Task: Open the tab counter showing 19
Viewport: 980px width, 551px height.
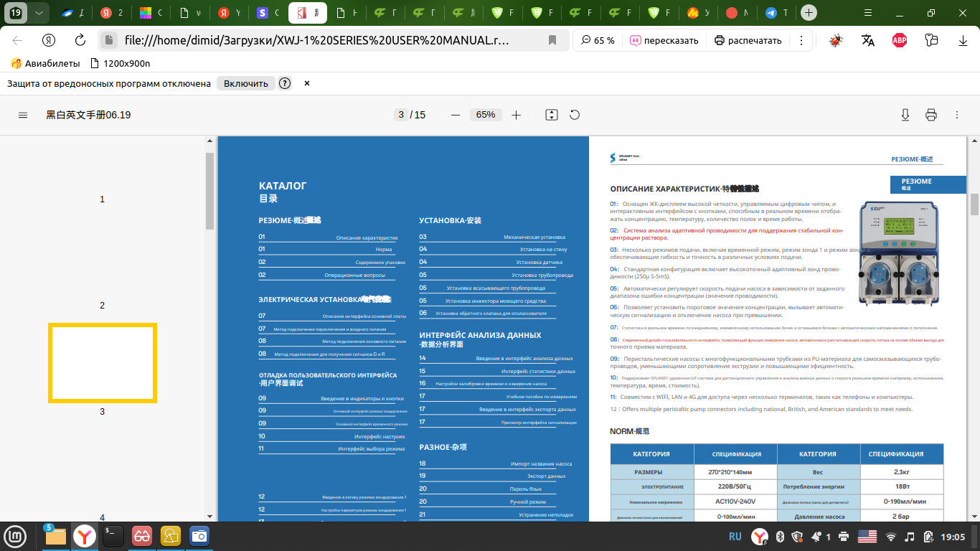Action: click(x=17, y=12)
